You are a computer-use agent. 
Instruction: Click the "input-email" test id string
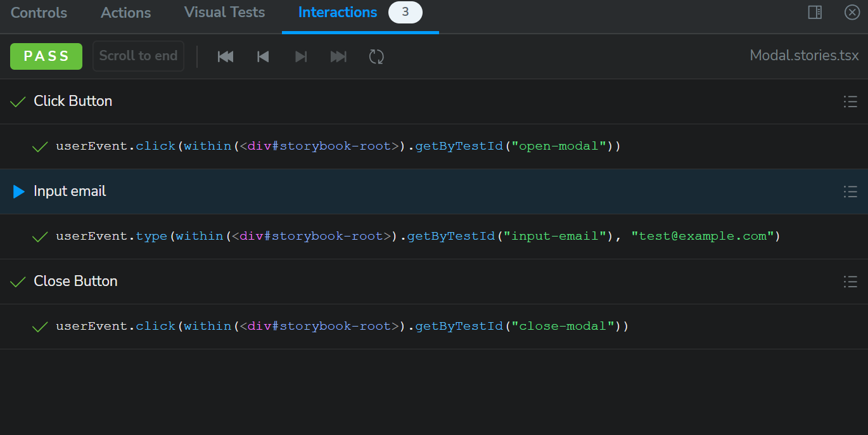555,236
